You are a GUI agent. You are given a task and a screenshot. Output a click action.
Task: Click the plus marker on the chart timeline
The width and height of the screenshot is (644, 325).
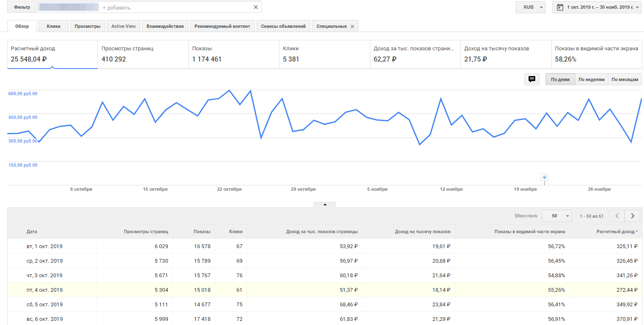[545, 177]
